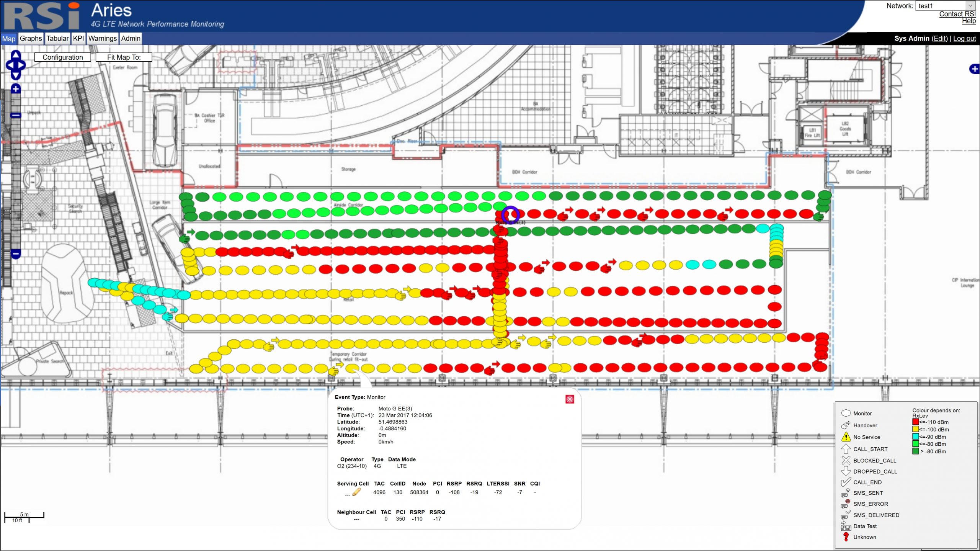Expand the blue plus layer panel
This screenshot has width=980, height=551.
click(x=974, y=69)
